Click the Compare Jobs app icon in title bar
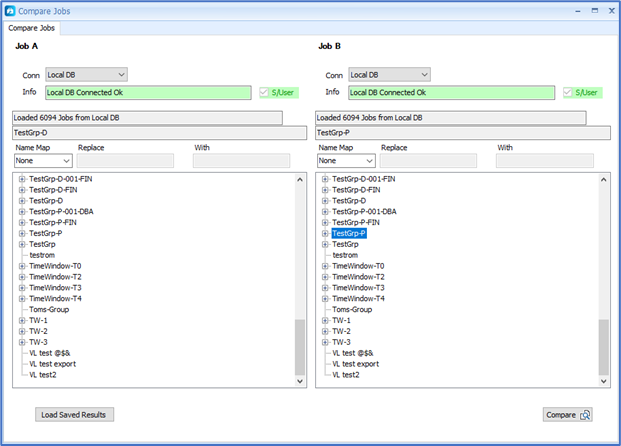621x446 pixels. [x=11, y=10]
